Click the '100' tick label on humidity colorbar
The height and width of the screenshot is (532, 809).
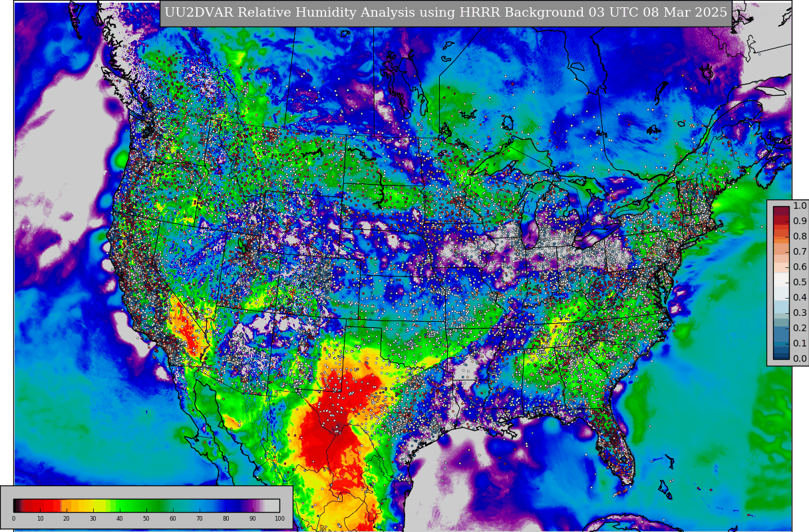pos(279,519)
